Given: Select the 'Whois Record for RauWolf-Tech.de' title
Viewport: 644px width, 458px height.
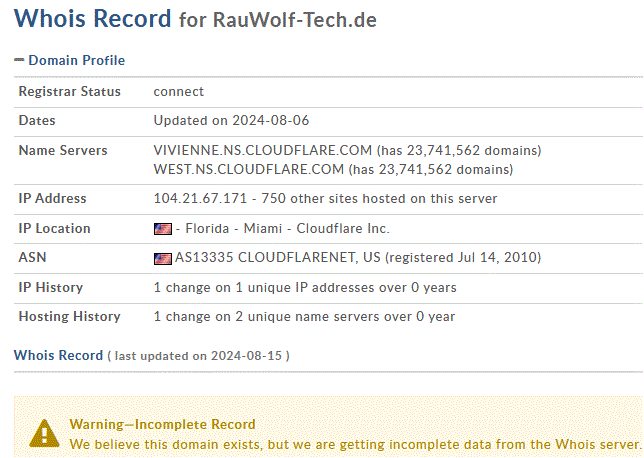Looking at the screenshot, I should tap(195, 19).
